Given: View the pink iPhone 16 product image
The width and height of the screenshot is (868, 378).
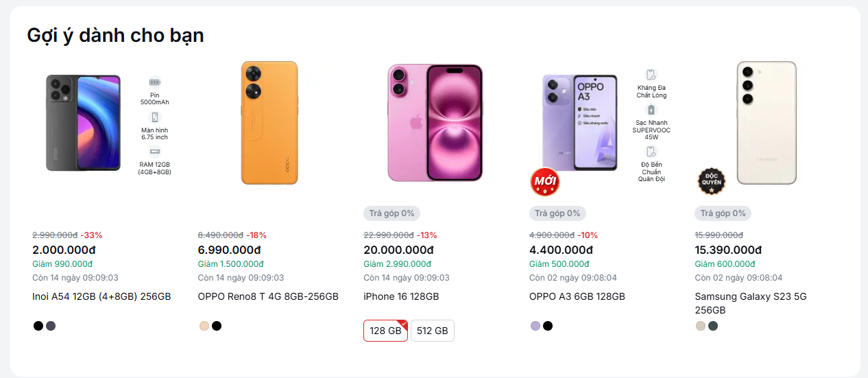Looking at the screenshot, I should [x=435, y=123].
